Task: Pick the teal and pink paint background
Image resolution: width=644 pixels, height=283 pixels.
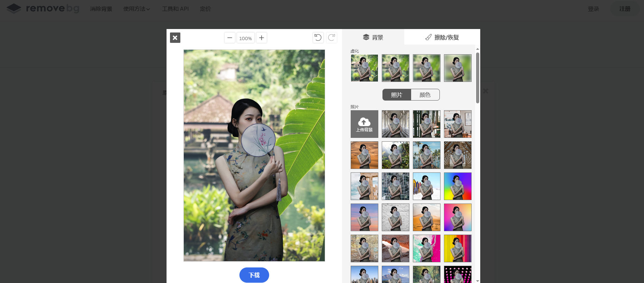Action: (427, 248)
